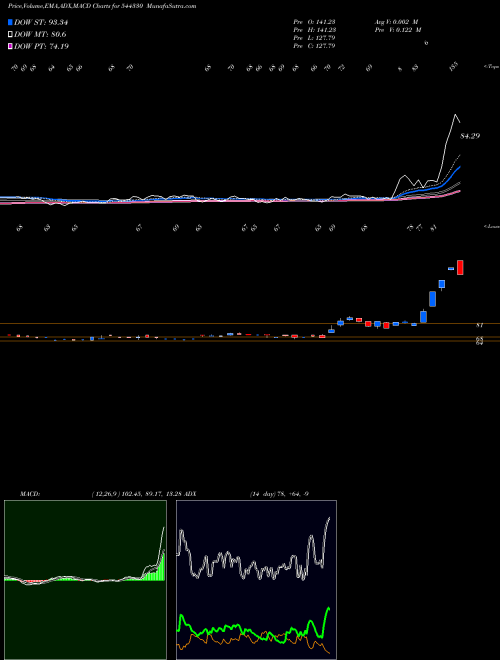
Task: Click the last red candlestick
Action: (460, 267)
